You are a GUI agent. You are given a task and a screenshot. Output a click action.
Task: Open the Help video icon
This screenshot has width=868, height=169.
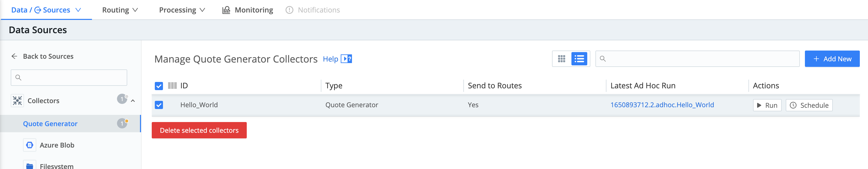tap(346, 59)
